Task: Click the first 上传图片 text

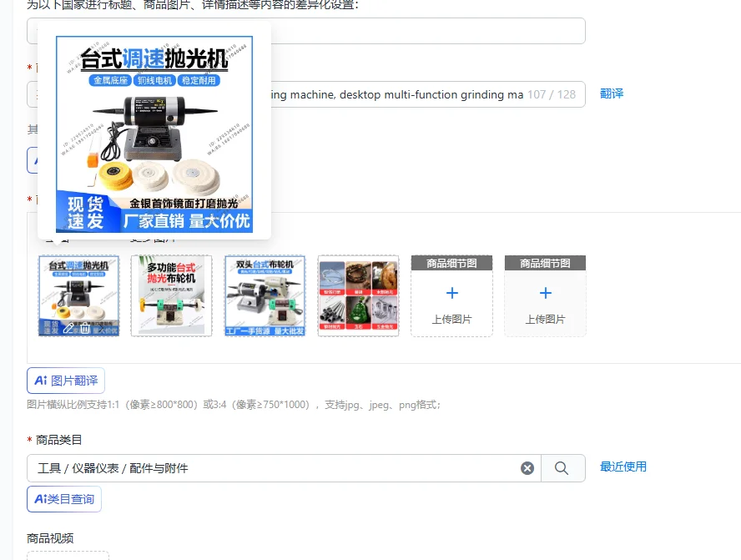Action: click(451, 320)
